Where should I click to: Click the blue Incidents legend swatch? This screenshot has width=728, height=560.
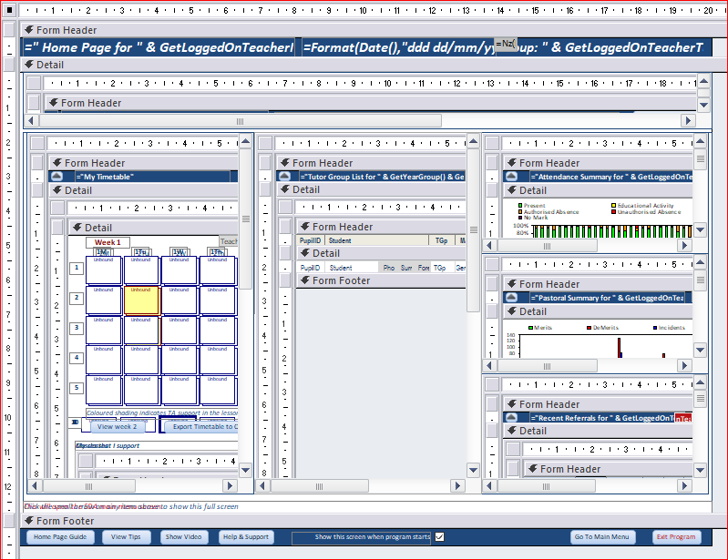click(655, 328)
